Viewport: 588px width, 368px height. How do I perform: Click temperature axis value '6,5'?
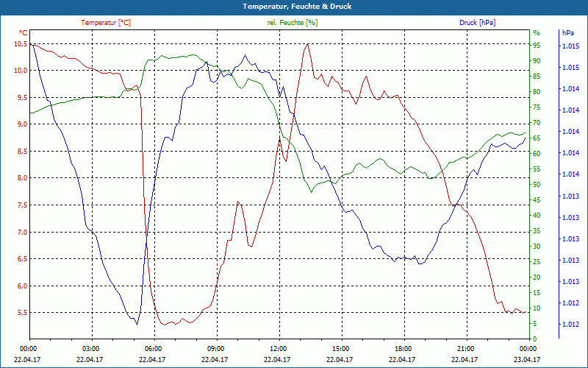point(22,259)
